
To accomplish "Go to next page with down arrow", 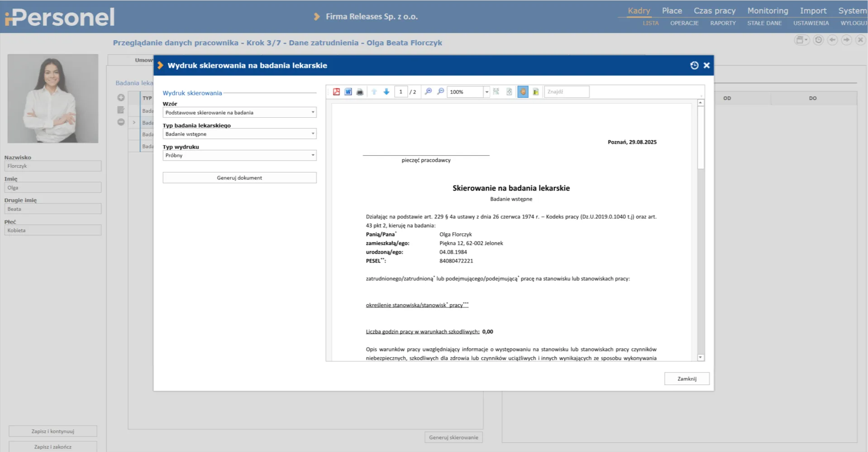I will (386, 92).
